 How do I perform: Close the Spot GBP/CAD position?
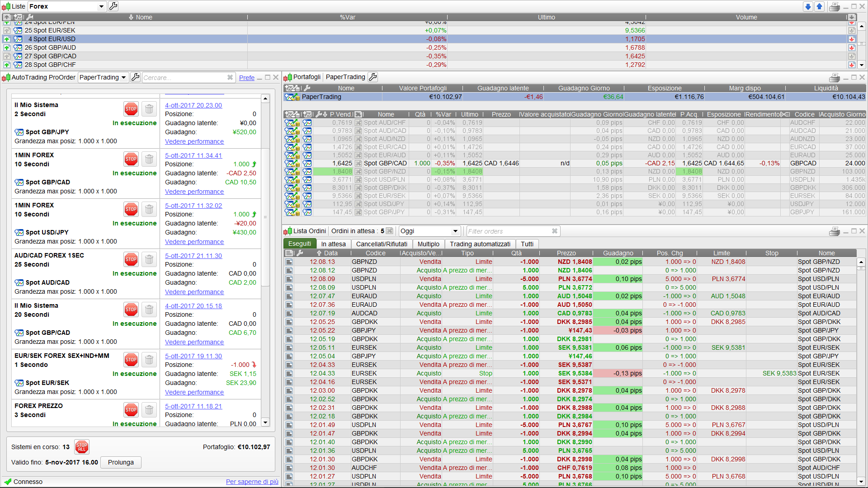point(358,163)
